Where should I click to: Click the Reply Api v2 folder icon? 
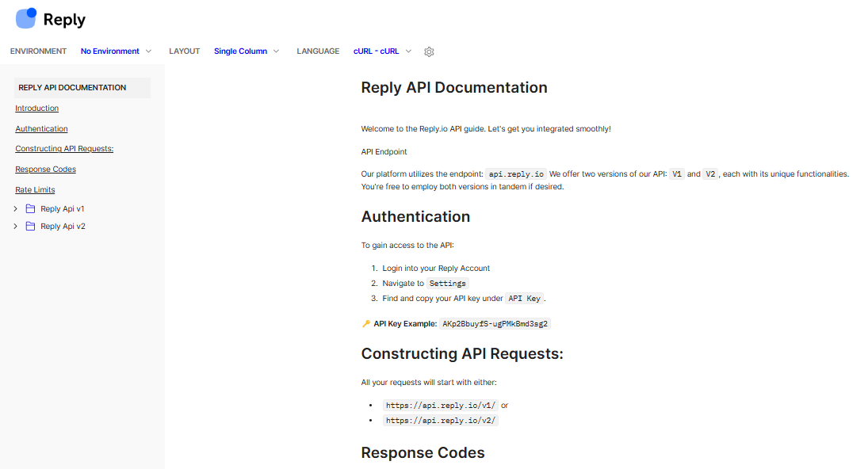pyautogui.click(x=30, y=227)
